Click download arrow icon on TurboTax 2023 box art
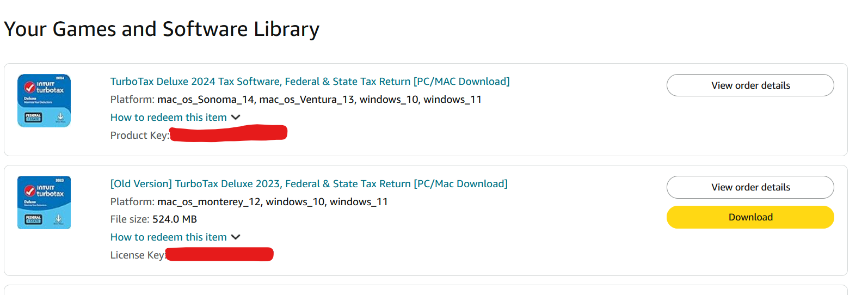The width and height of the screenshot is (868, 295). (x=58, y=219)
